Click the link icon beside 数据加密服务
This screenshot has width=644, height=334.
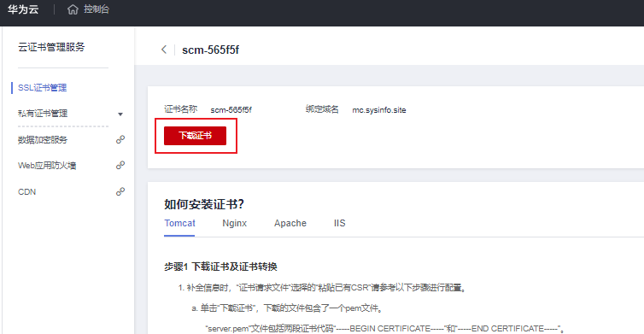click(x=120, y=140)
